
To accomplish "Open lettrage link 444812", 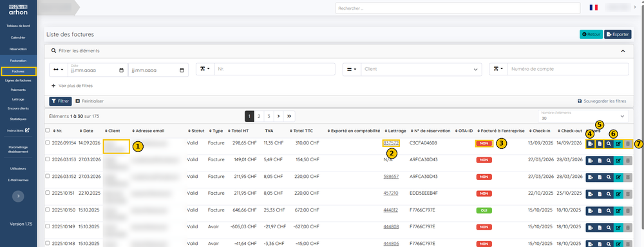I will click(391, 210).
